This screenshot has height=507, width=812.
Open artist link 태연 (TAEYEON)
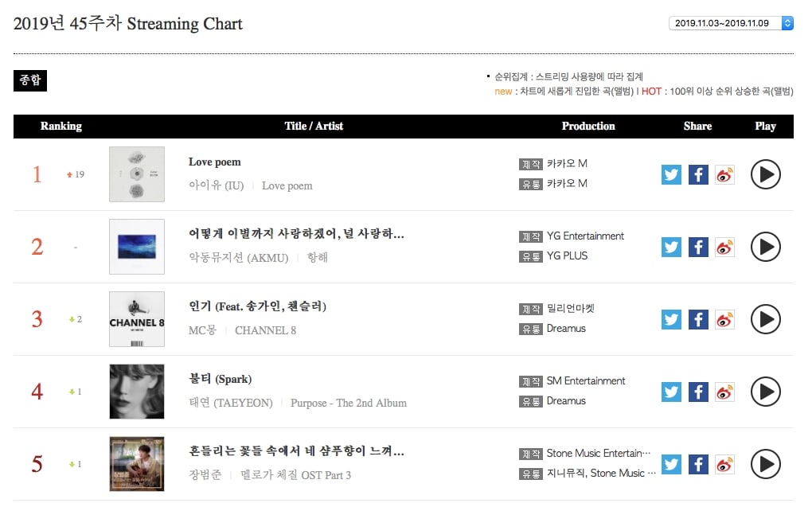tap(230, 403)
